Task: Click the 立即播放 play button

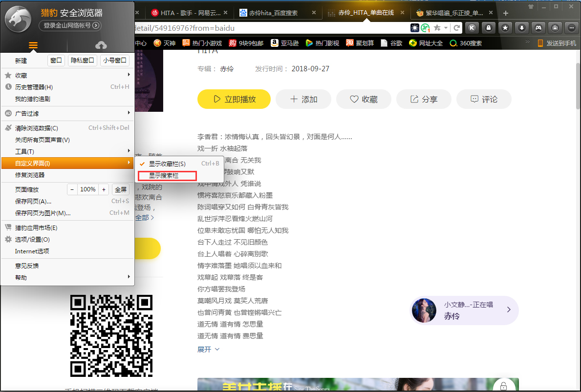Action: pos(234,98)
